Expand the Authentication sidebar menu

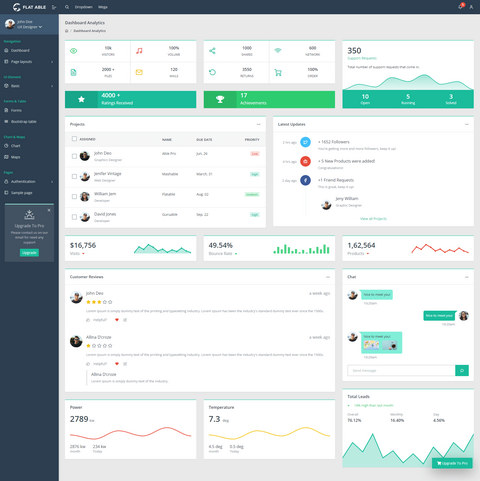pos(29,181)
